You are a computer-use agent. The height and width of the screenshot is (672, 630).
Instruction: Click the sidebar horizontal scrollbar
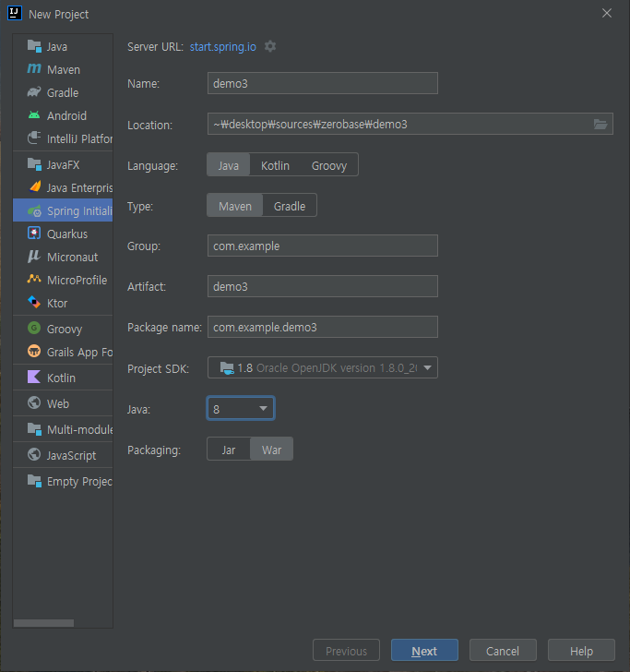click(43, 623)
